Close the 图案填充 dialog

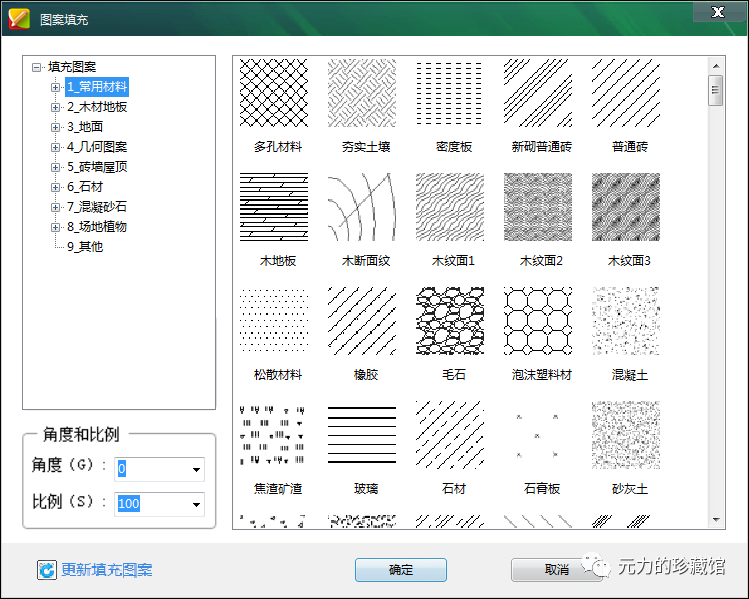coord(718,12)
